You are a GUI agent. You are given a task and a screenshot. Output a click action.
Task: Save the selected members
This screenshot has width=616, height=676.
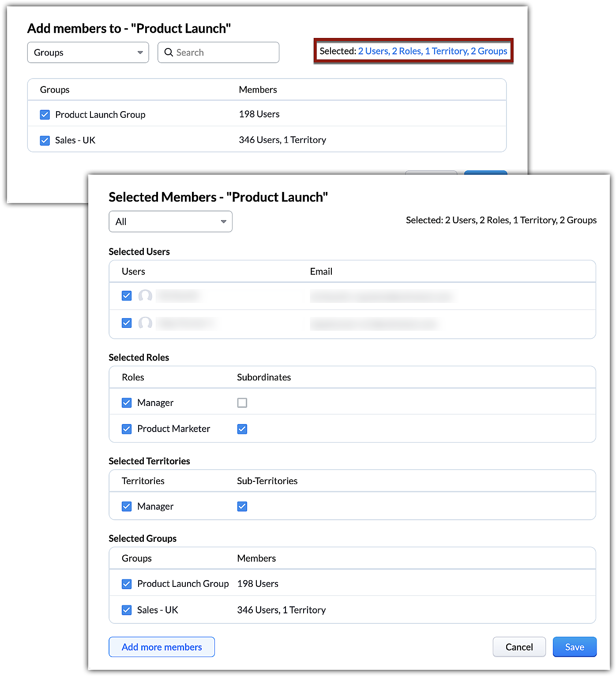[575, 647]
